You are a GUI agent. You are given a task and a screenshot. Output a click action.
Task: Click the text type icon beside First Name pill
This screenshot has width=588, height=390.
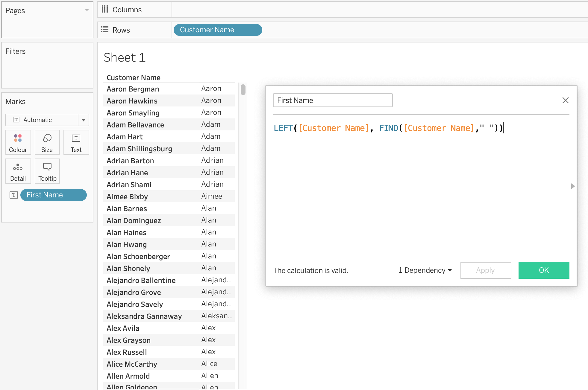(x=14, y=195)
